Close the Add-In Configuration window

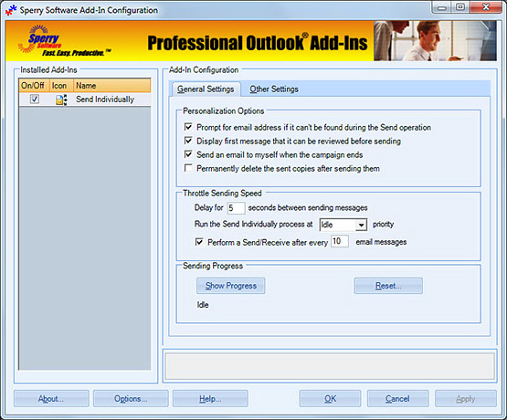tap(486, 7)
